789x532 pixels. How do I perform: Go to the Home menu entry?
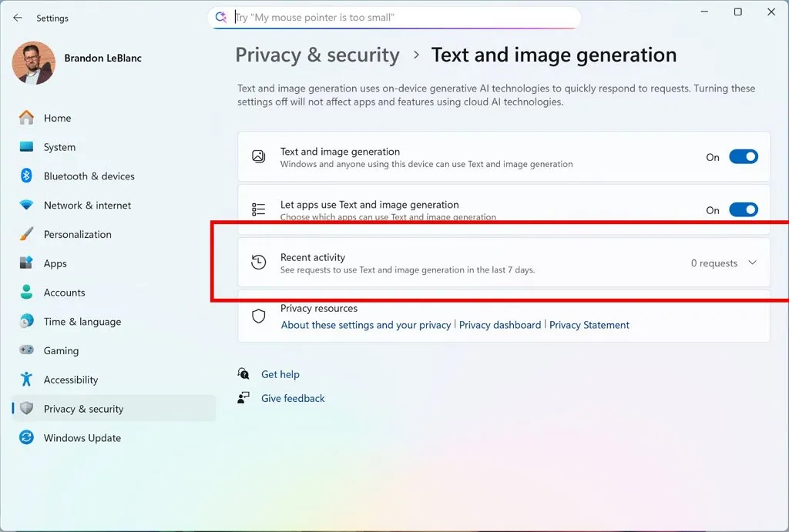click(57, 118)
